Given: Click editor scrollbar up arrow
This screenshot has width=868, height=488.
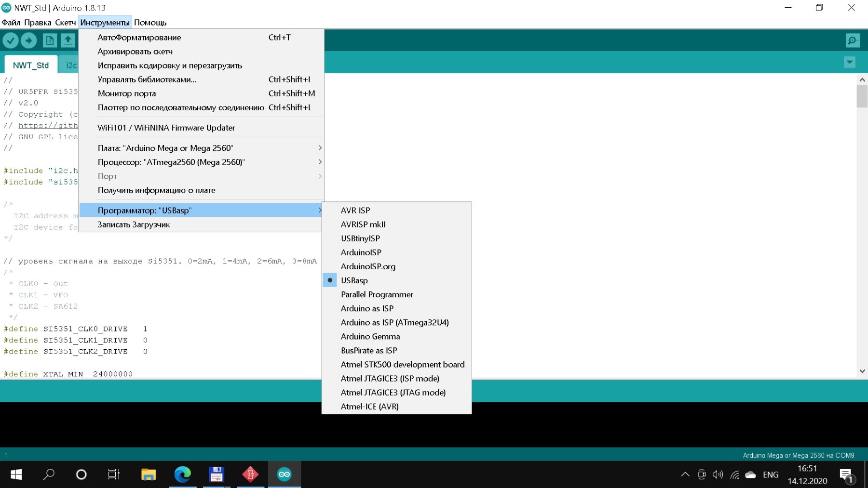Looking at the screenshot, I should point(862,79).
